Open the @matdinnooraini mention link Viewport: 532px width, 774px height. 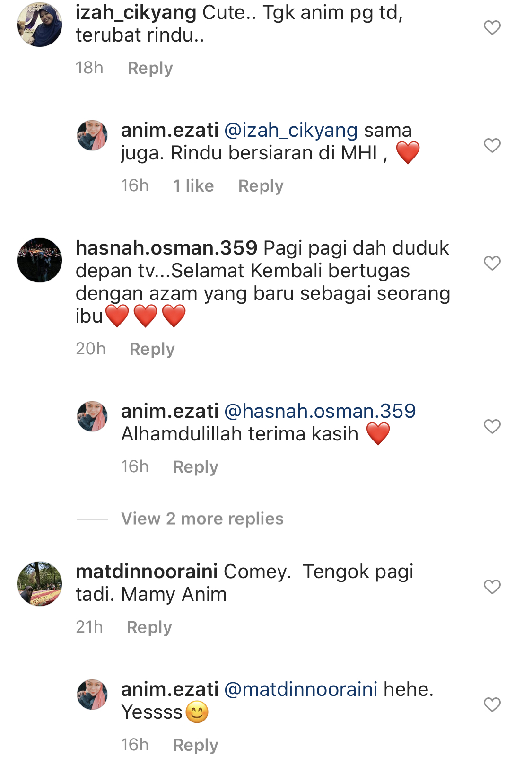pos(301,689)
